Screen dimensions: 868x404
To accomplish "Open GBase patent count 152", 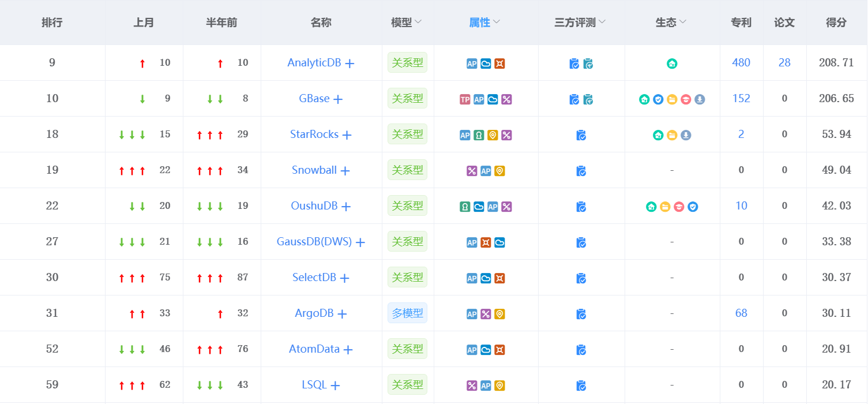I will (x=741, y=99).
